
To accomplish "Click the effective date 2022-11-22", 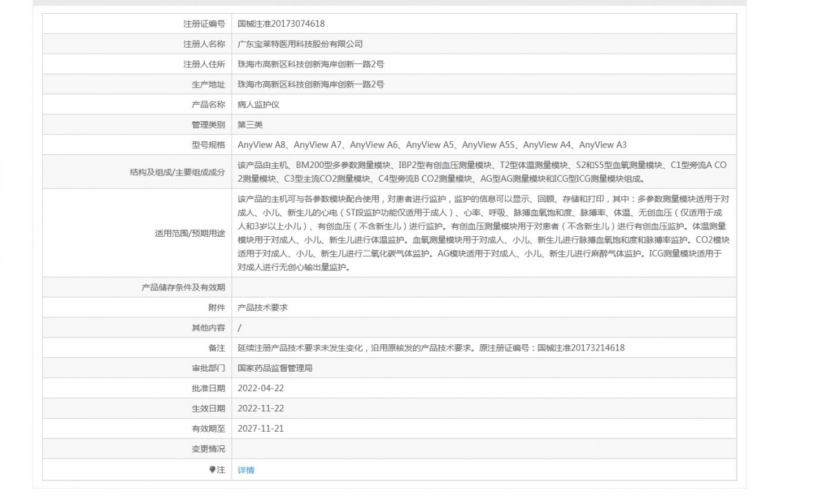I will pos(261,408).
